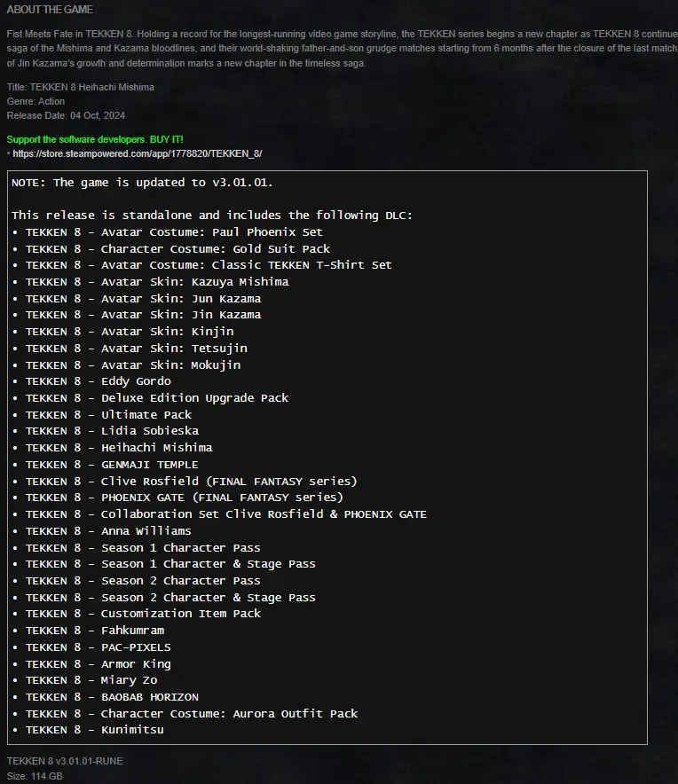Click 'Avatar Skin: Kinjin' entry
Screen dimensions: 678x784
[130, 332]
